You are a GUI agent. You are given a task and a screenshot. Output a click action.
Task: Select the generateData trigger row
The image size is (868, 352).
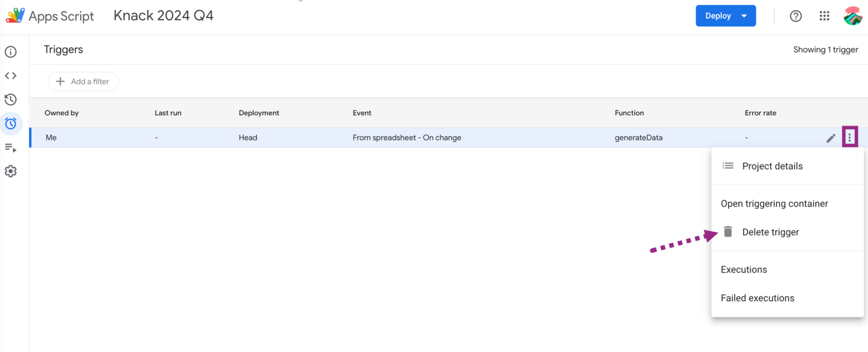pyautogui.click(x=405, y=138)
